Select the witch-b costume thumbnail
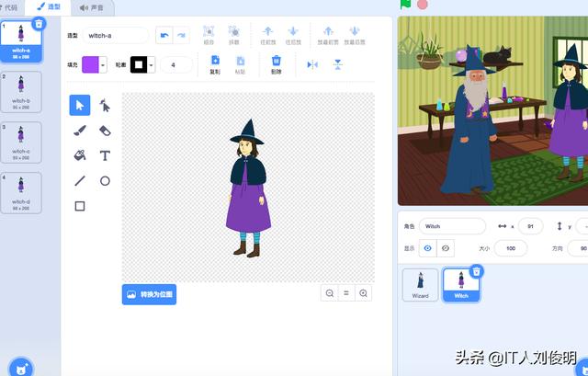588x376 pixels. (21, 91)
